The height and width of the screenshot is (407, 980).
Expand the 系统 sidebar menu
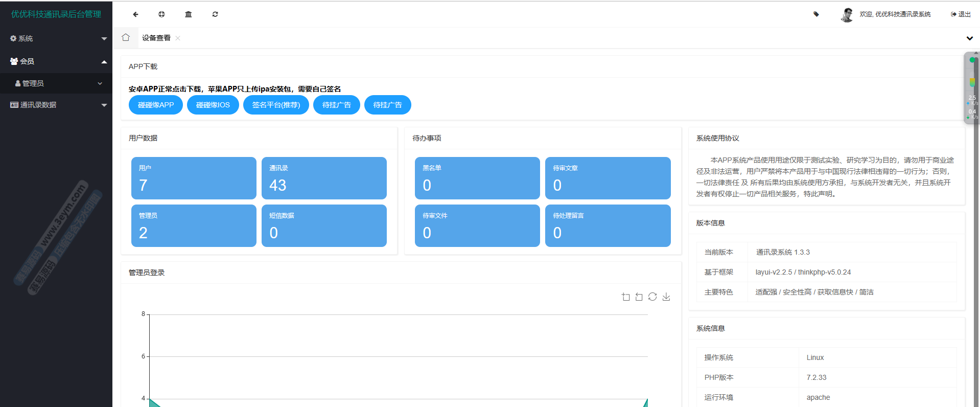[56, 38]
